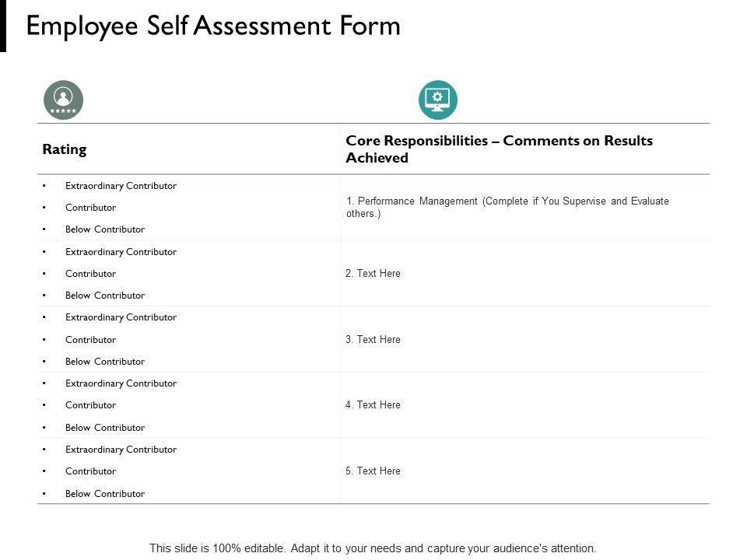The height and width of the screenshot is (560, 747).
Task: Click the teal monitor with gear icon
Action: coord(437,100)
